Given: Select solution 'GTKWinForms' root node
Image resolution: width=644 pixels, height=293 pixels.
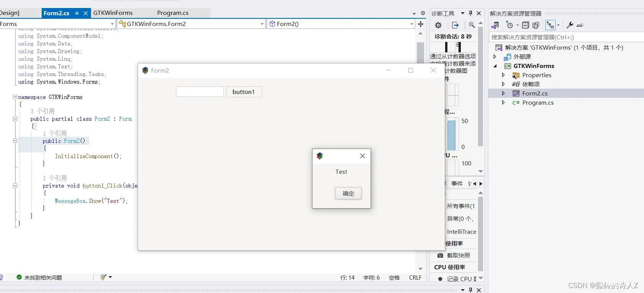Looking at the screenshot, I should (564, 48).
